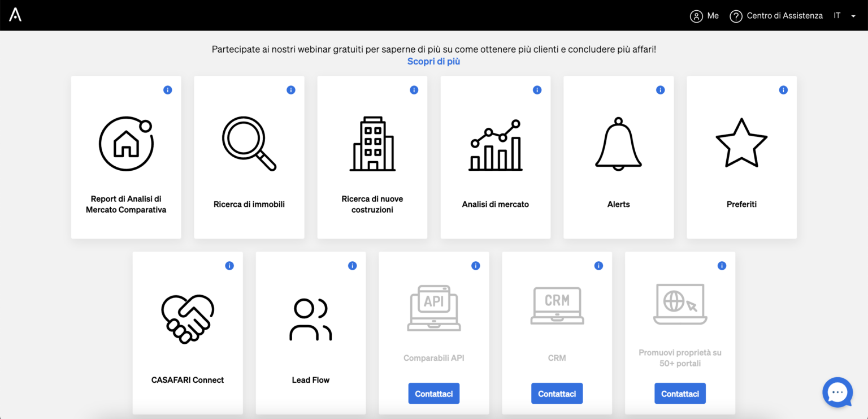
Task: Click the handshake heart CASAFARI Connect icon
Action: (x=188, y=319)
